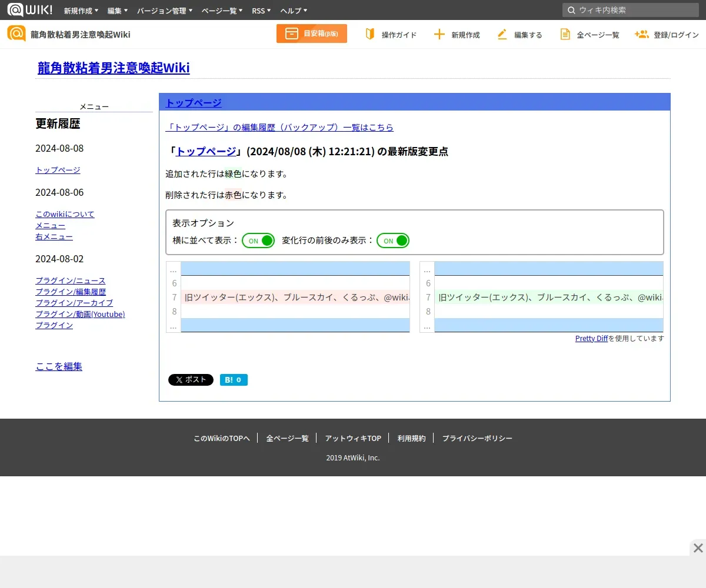The width and height of the screenshot is (706, 588).
Task: Open the プライバシーポリシー footer link
Action: (x=477, y=438)
